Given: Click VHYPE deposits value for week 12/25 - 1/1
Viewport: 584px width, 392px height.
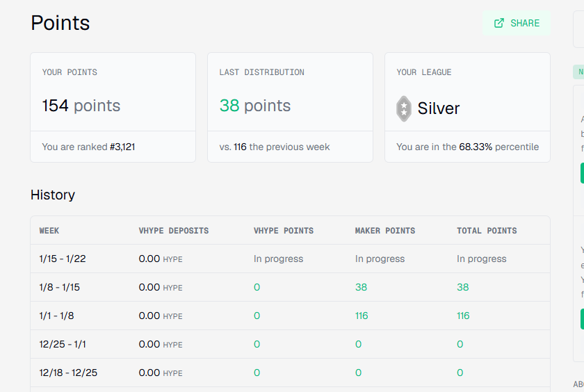Looking at the screenshot, I should coord(161,344).
